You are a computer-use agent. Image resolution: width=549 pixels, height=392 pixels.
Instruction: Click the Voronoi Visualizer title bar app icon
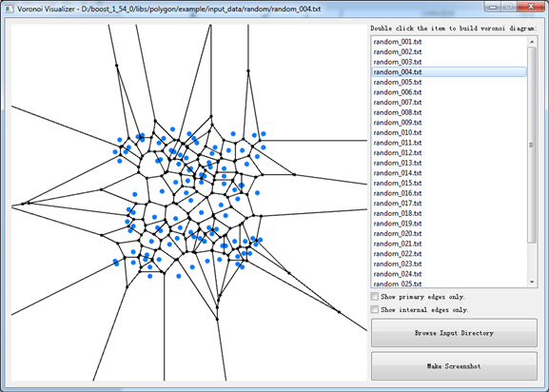[10, 9]
